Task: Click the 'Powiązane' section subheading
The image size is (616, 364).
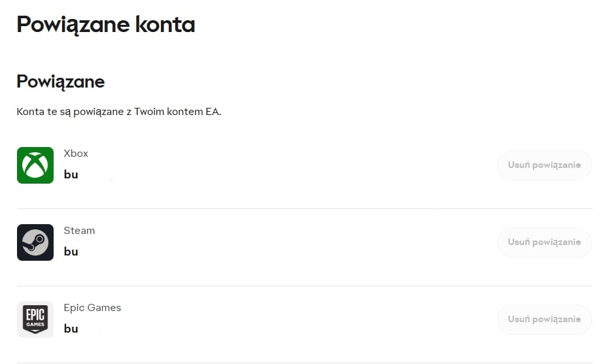Action: (60, 82)
